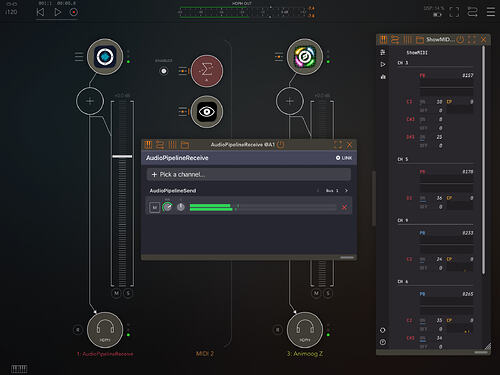The image size is (500, 375).
Task: Open parameter sliders icon in ShowMIDI window
Action: [x=407, y=40]
